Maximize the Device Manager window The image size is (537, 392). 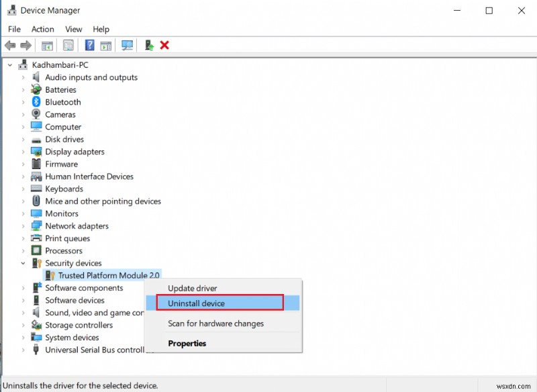click(x=489, y=11)
